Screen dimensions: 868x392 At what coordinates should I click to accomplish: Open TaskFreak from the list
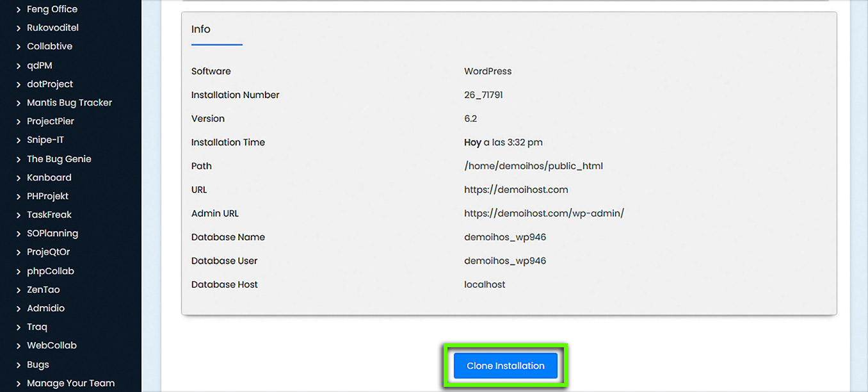(x=49, y=215)
